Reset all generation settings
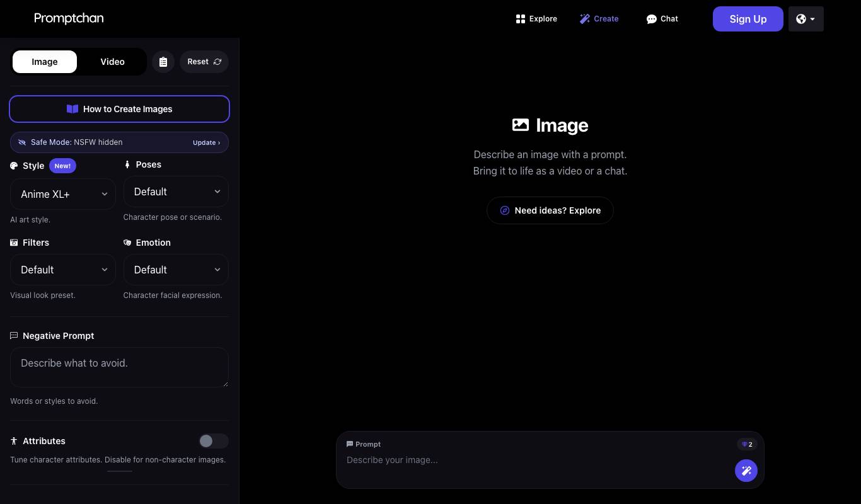 click(x=204, y=62)
